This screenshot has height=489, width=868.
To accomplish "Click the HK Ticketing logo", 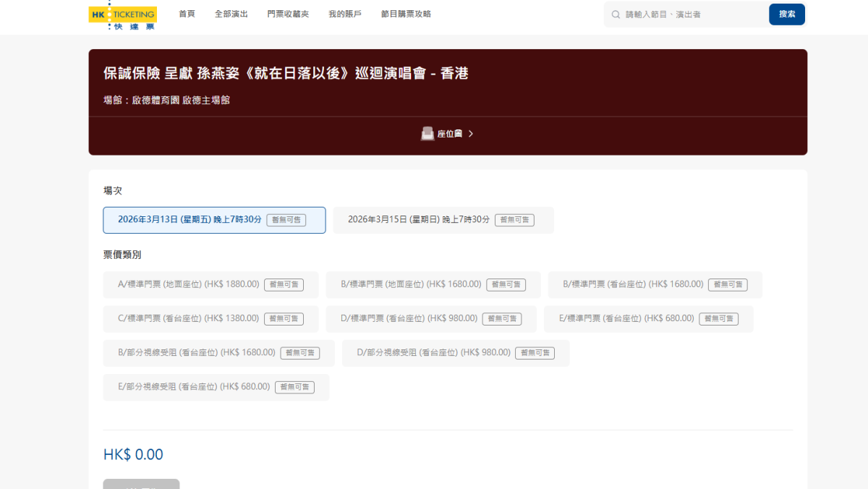I will (x=122, y=16).
